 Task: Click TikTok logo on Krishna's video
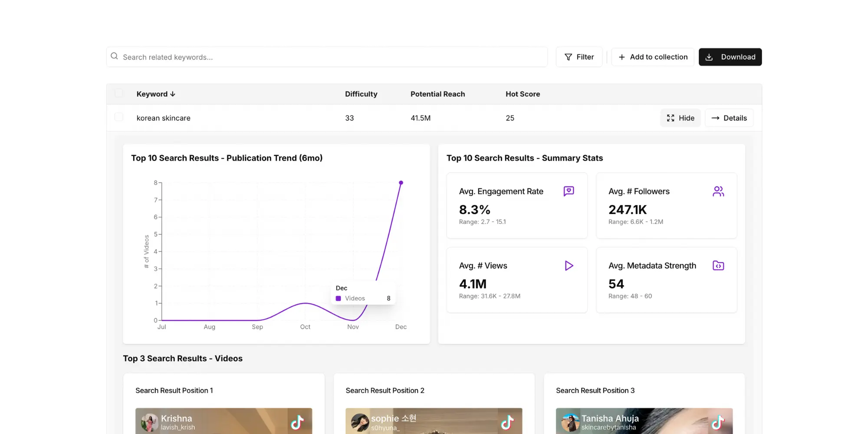[x=297, y=422]
